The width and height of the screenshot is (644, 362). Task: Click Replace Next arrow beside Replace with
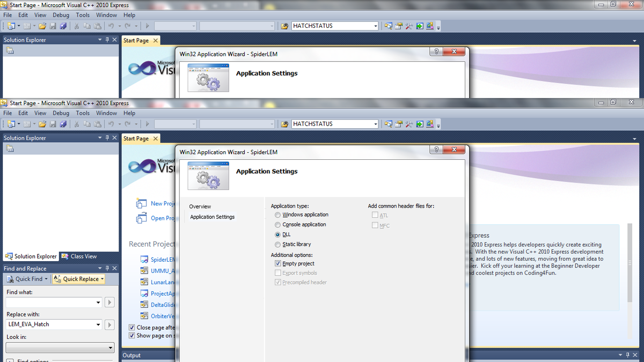tap(109, 324)
